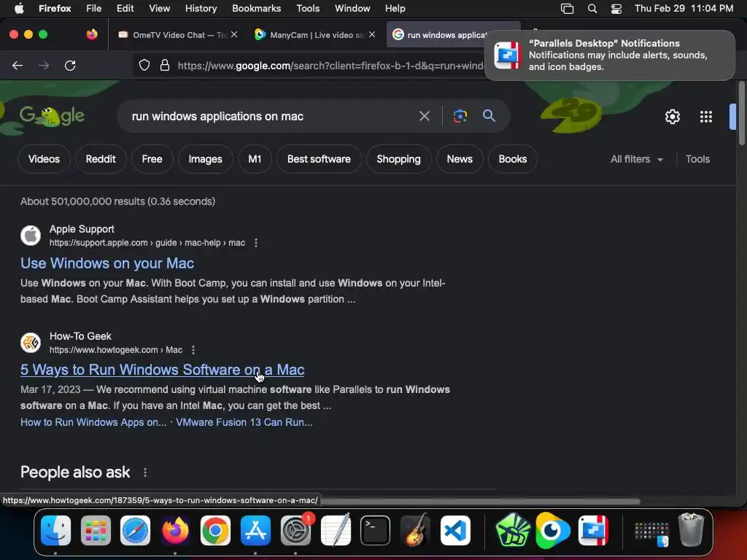Viewport: 747px width, 560px height.
Task: Click the Parallels Desktop notification banner
Action: point(610,55)
